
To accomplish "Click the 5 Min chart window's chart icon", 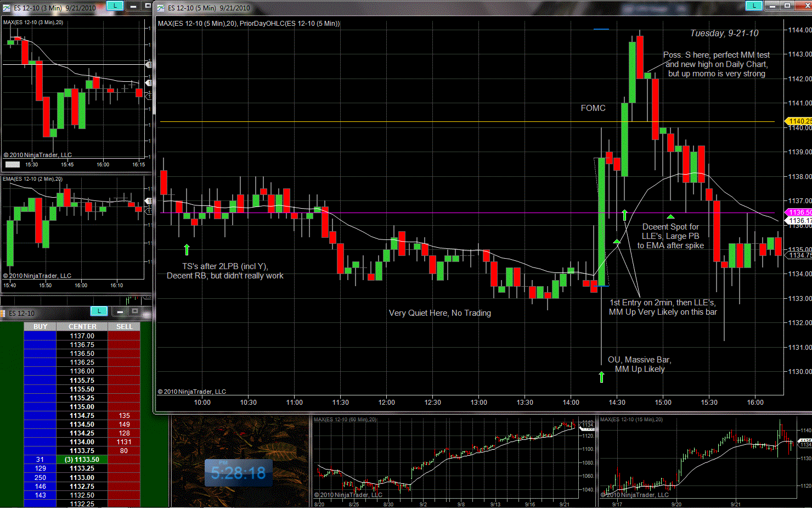I will (161, 8).
